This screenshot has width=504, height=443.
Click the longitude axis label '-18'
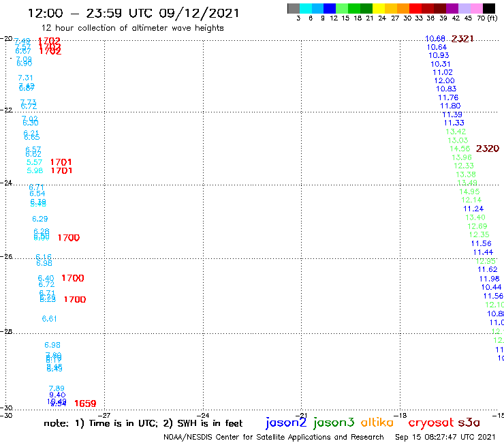(400, 415)
